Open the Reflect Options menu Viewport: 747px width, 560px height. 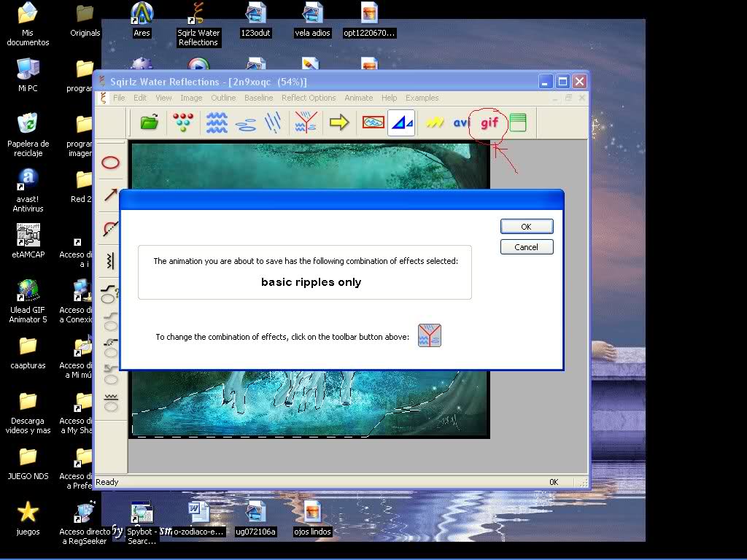[309, 98]
